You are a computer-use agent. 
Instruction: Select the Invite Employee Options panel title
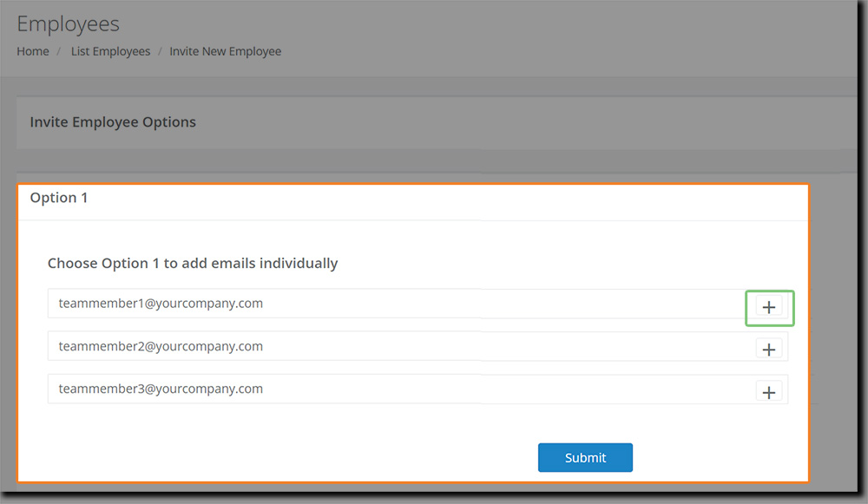113,122
